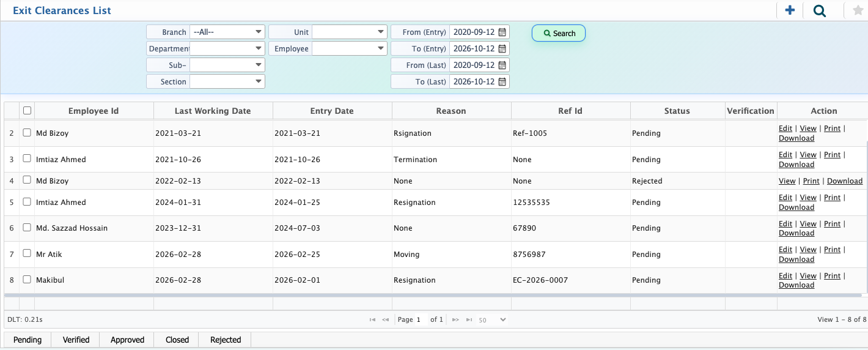Switch to the Verified tab
The height and width of the screenshot is (350, 868).
pyautogui.click(x=76, y=340)
